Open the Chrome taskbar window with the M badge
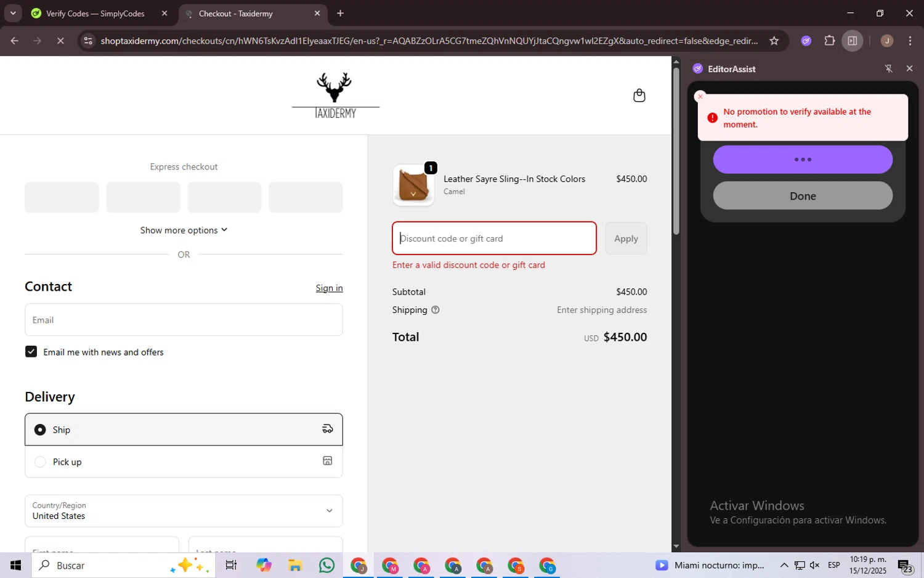Image resolution: width=924 pixels, height=578 pixels. click(389, 565)
